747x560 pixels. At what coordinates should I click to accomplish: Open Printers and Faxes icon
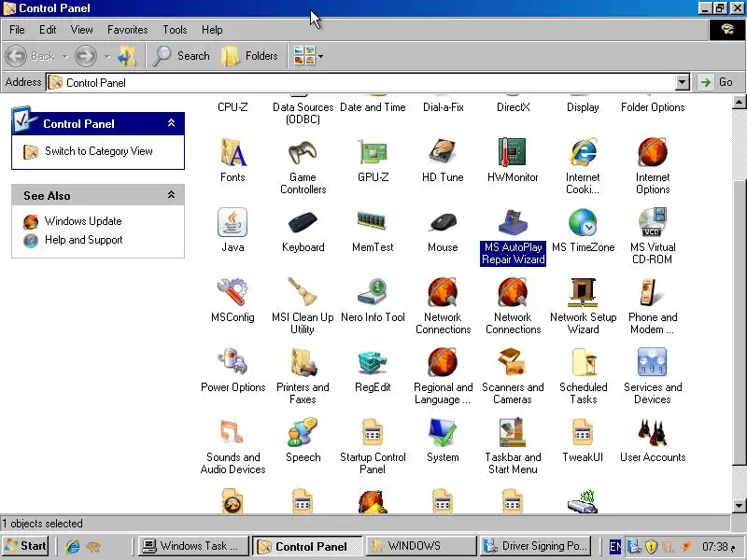point(303,362)
